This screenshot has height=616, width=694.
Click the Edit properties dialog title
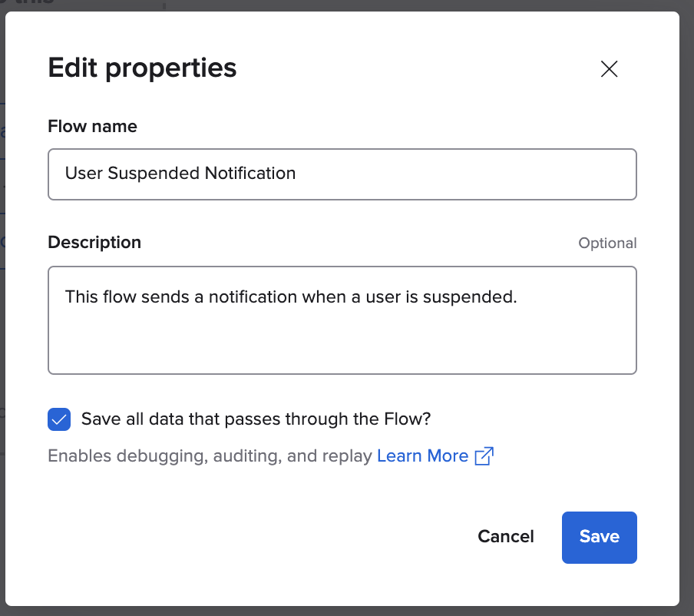pyautogui.click(x=142, y=68)
